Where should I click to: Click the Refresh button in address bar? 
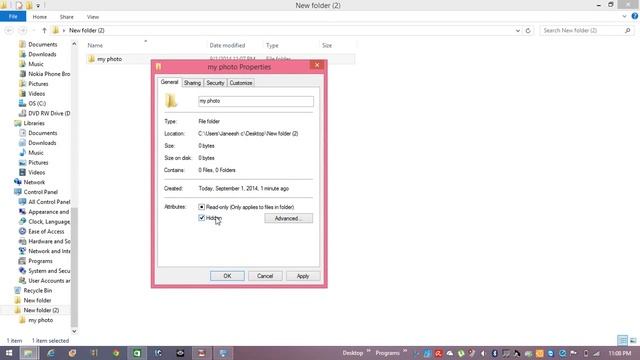(x=528, y=31)
